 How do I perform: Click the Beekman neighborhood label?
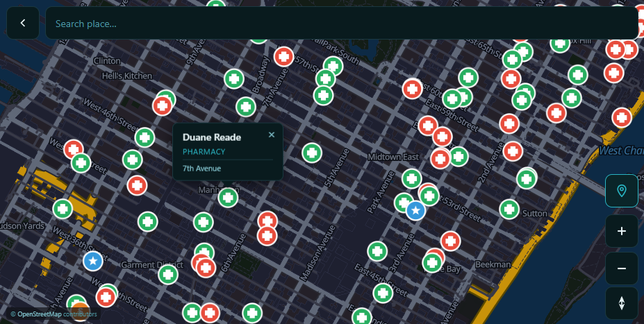click(x=493, y=264)
